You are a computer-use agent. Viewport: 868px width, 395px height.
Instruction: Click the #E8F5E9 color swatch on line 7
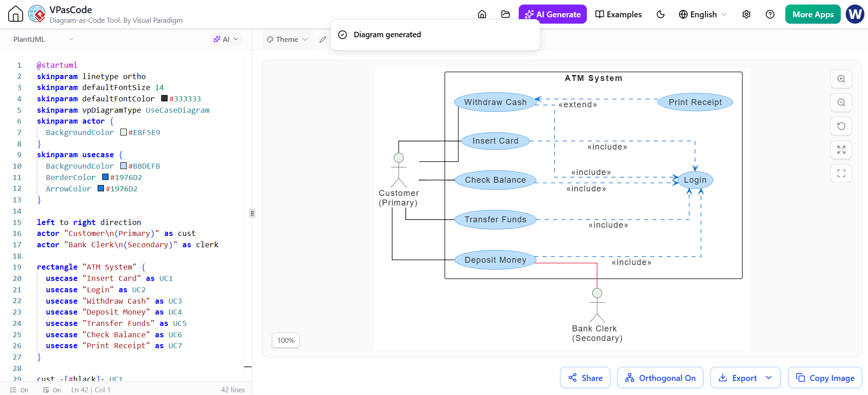click(x=124, y=132)
